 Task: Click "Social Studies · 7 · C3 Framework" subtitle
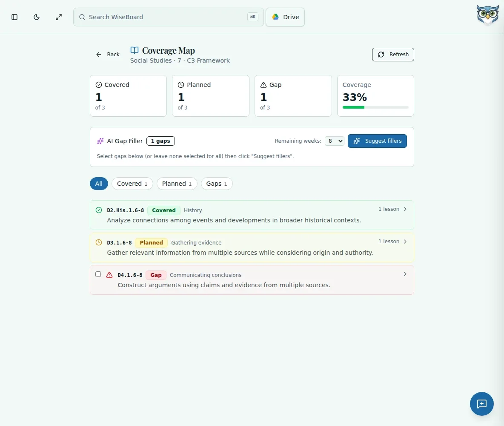tap(180, 60)
